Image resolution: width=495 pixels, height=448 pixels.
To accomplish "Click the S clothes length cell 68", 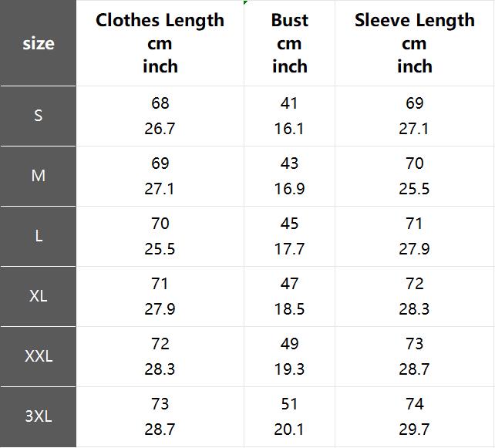I will point(160,103).
